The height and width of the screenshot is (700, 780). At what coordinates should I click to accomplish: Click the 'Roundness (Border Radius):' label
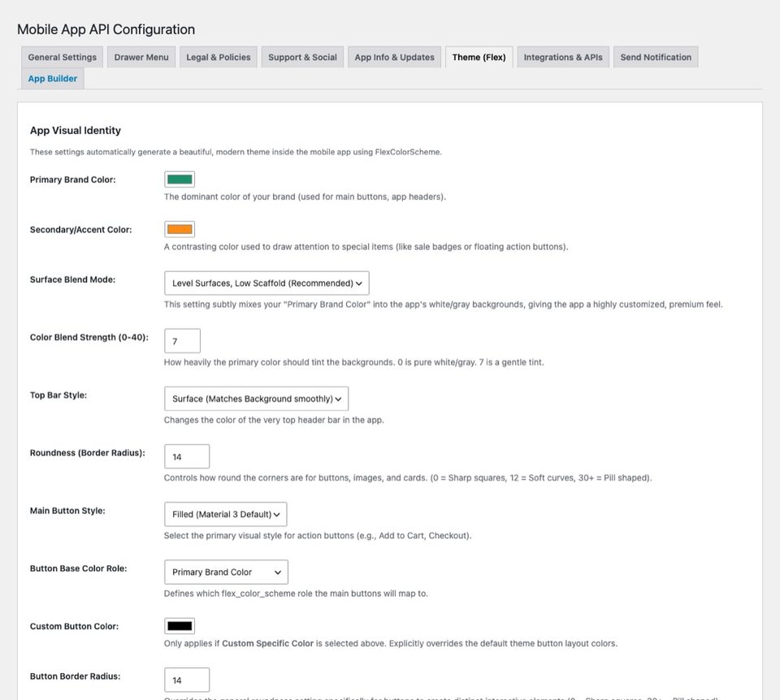click(x=88, y=453)
